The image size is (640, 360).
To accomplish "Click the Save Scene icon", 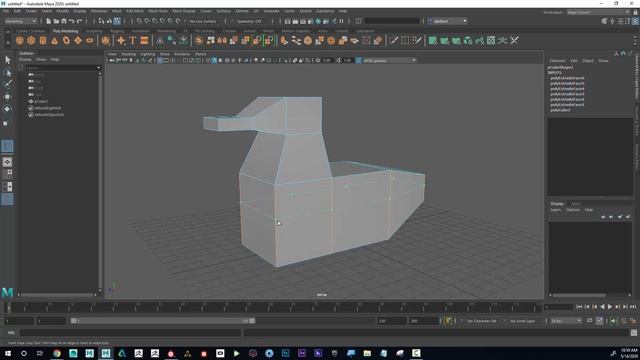I will pyautogui.click(x=64, y=21).
